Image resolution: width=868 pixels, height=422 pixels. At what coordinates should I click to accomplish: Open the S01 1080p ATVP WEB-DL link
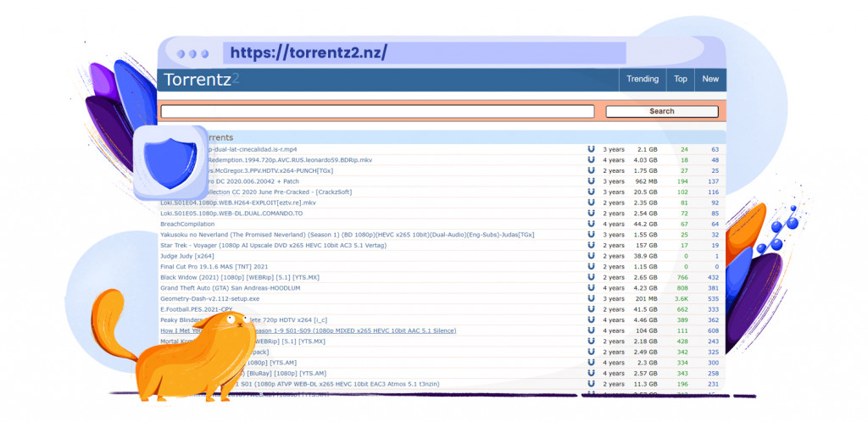(x=339, y=384)
